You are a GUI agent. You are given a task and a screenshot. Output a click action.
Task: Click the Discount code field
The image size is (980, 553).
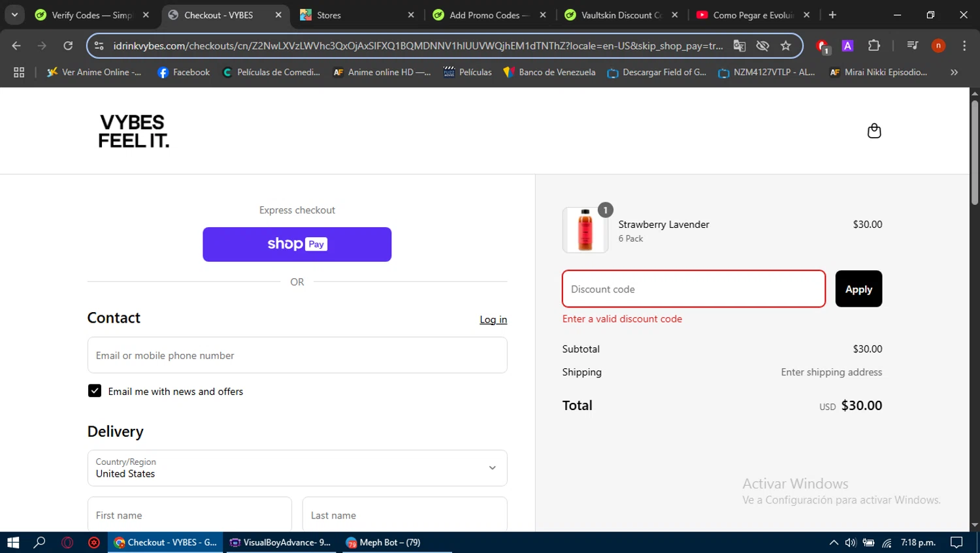(694, 289)
